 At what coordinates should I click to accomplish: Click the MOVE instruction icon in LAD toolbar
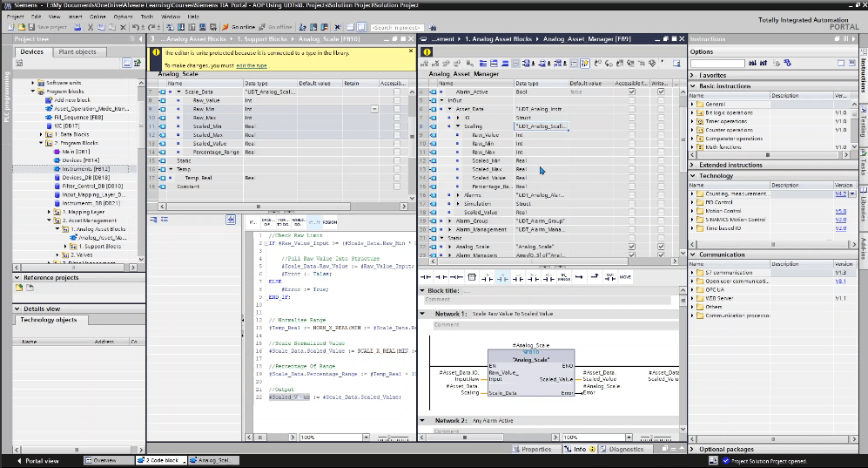(x=624, y=277)
